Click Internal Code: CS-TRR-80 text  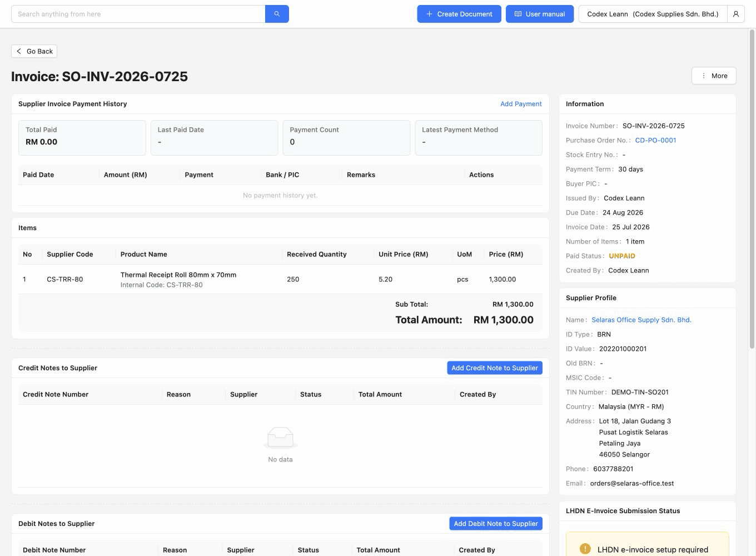click(162, 285)
